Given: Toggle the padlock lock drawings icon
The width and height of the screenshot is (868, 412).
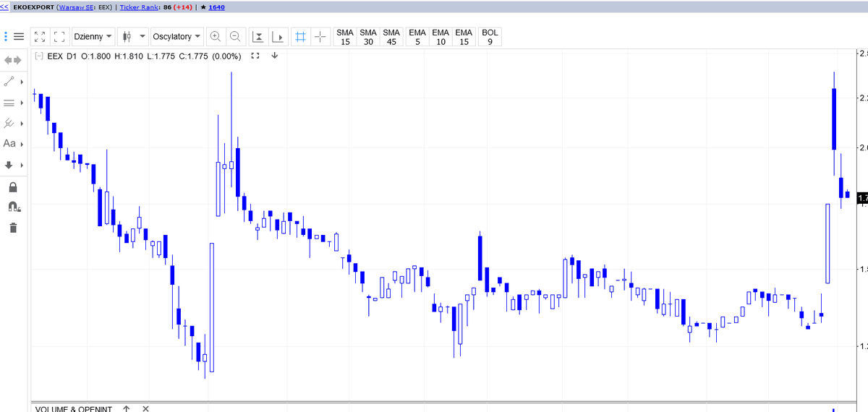Looking at the screenshot, I should 12,186.
